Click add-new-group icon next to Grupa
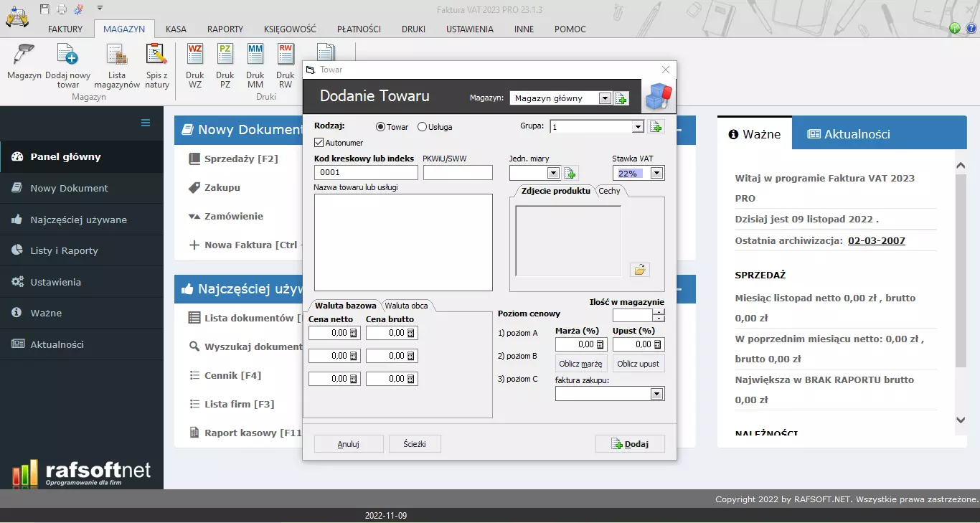Screen dimensions: 980x523 (x=656, y=127)
